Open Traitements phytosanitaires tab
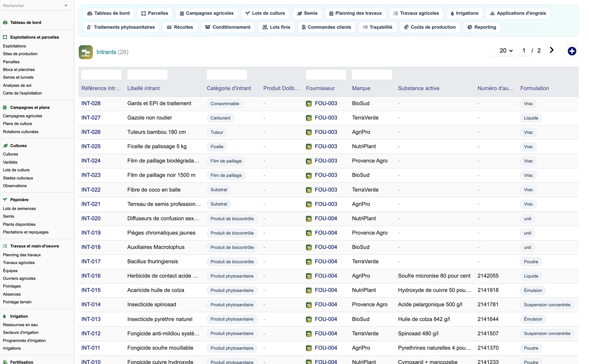The height and width of the screenshot is (364, 589). point(121,27)
